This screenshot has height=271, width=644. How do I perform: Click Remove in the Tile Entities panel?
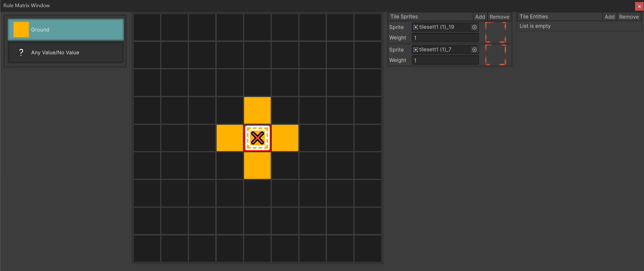(629, 16)
